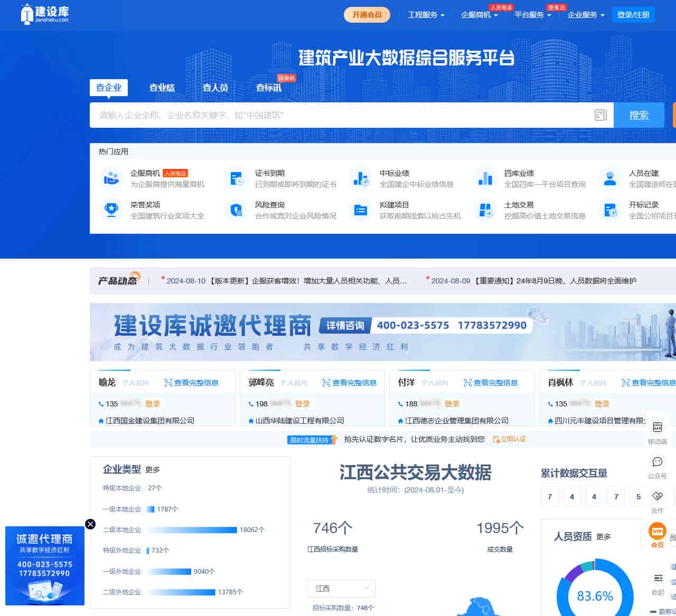
Task: Open the 风险查询 shield icon
Action: pyautogui.click(x=236, y=210)
